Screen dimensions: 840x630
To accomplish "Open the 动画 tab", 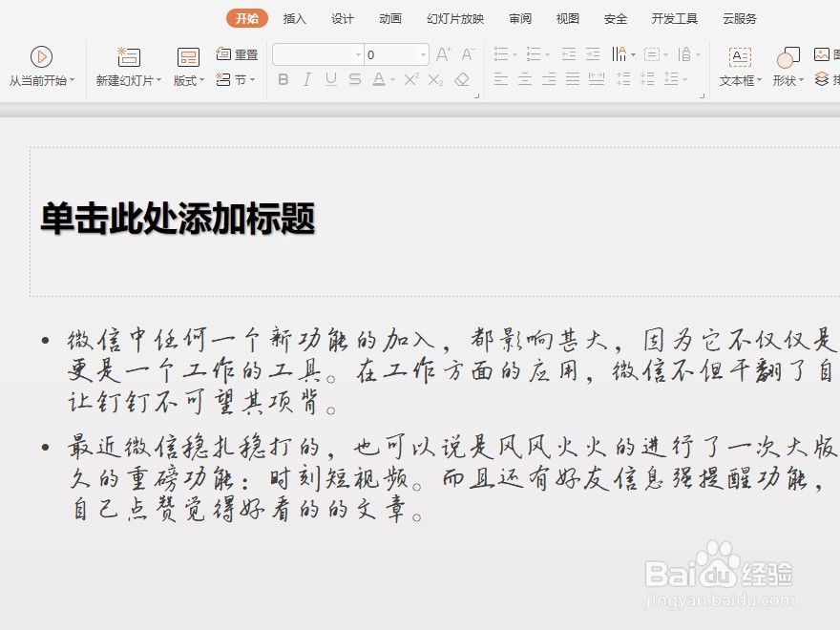I will tap(390, 19).
